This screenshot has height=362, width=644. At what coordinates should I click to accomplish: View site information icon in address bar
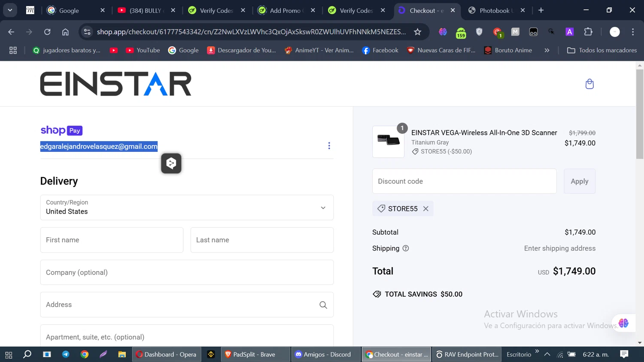[x=87, y=32]
